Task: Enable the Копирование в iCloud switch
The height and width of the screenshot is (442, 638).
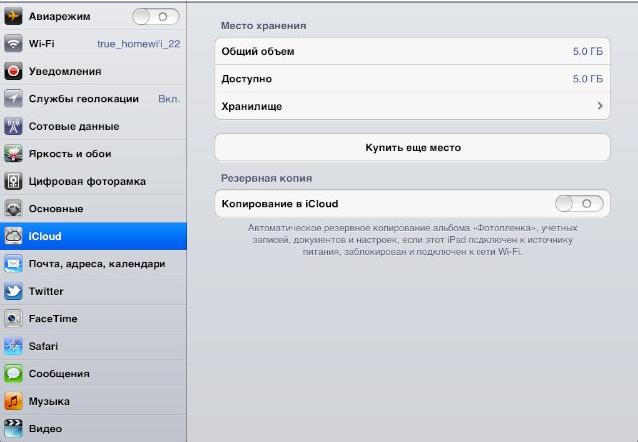Action: point(579,203)
